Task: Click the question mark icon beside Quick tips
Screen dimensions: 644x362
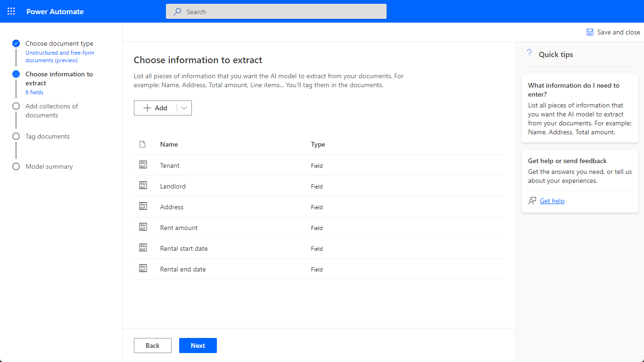Action: coord(529,53)
